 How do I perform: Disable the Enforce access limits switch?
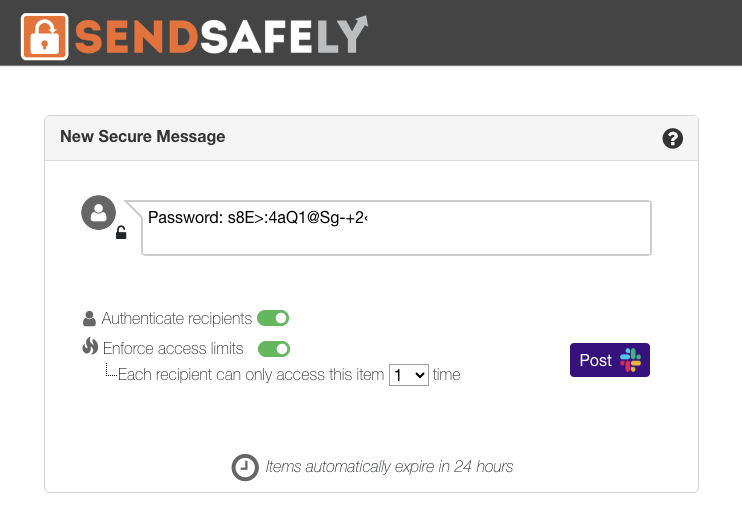(273, 349)
